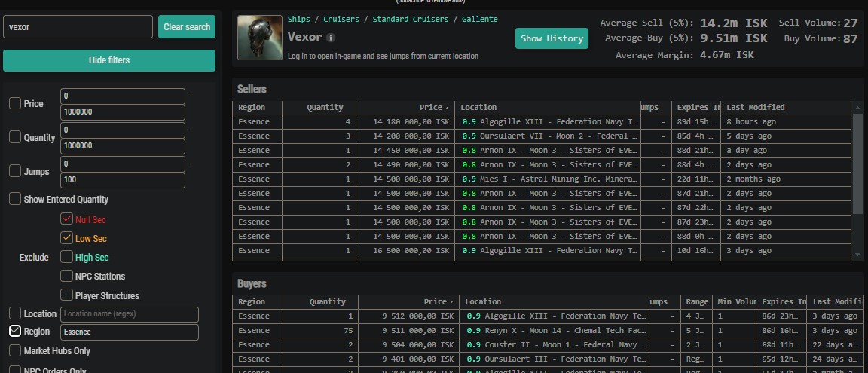
Task: Click the Show History button
Action: [x=552, y=38]
